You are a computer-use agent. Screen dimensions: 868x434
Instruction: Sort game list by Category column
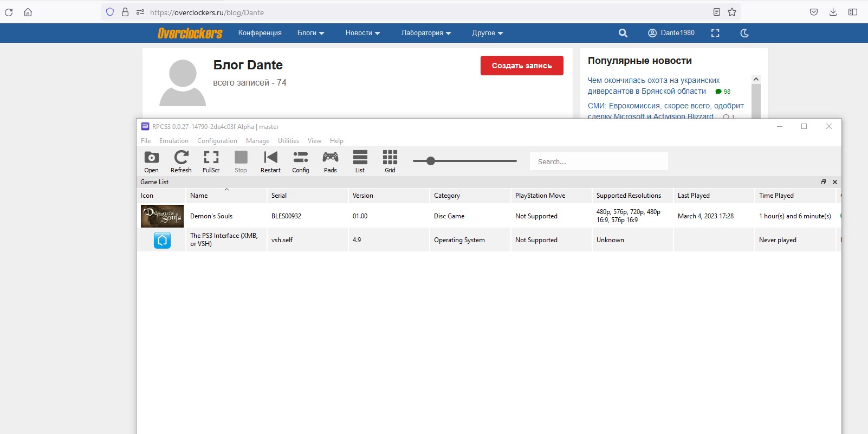(x=470, y=196)
